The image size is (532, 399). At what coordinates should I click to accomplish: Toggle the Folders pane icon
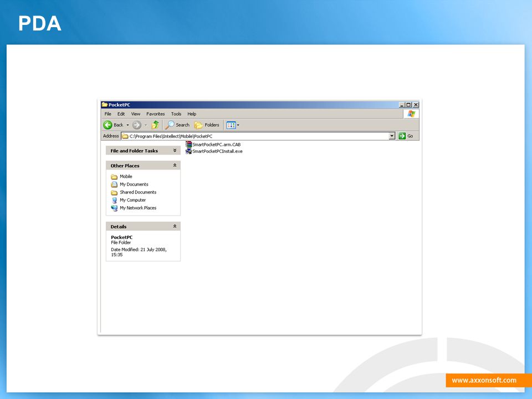coord(198,125)
